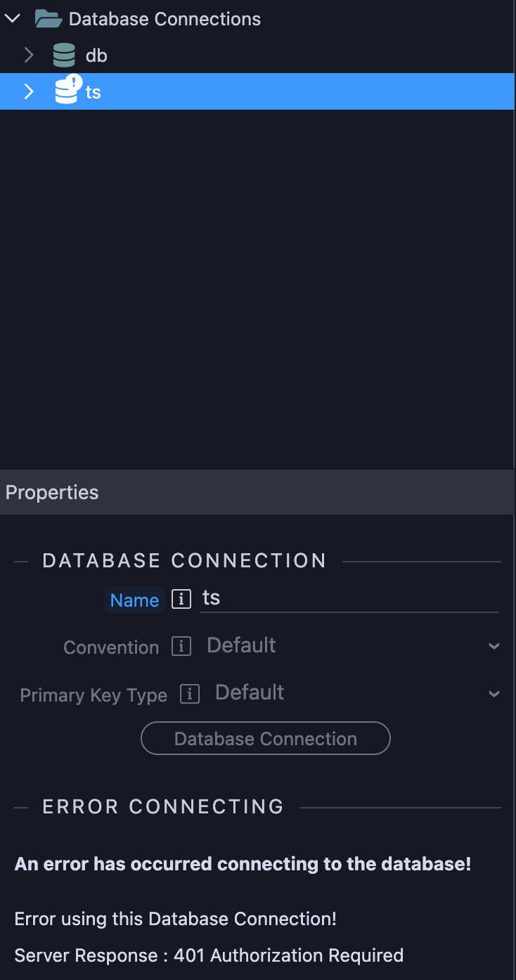Viewport: 516px width, 980px height.
Task: Collapse the Database Connections folder
Action: click(12, 18)
